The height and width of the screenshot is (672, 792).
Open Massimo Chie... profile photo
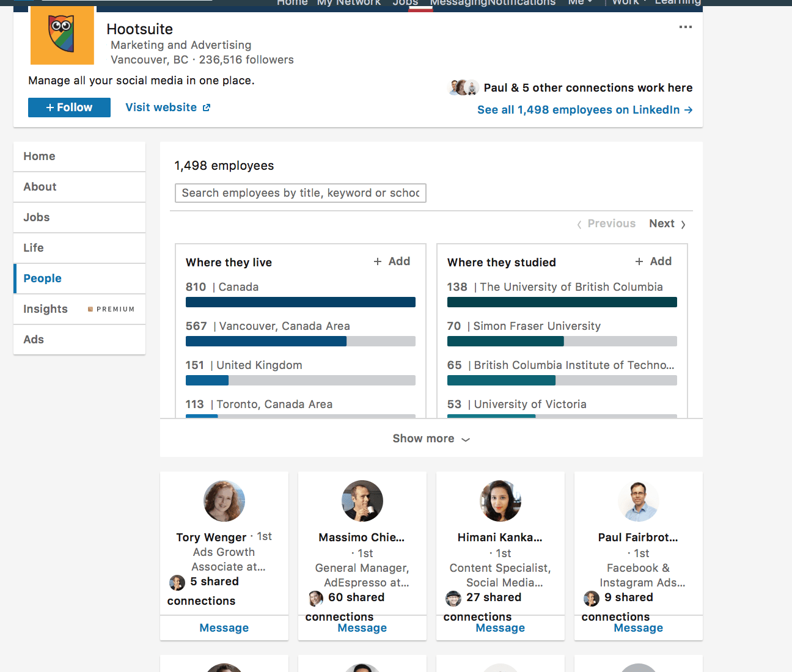click(x=362, y=501)
